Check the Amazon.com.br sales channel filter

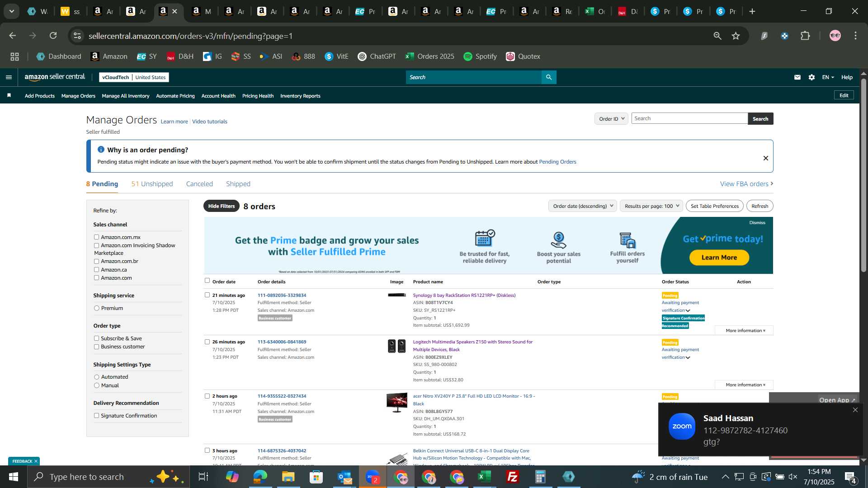coord(96,261)
